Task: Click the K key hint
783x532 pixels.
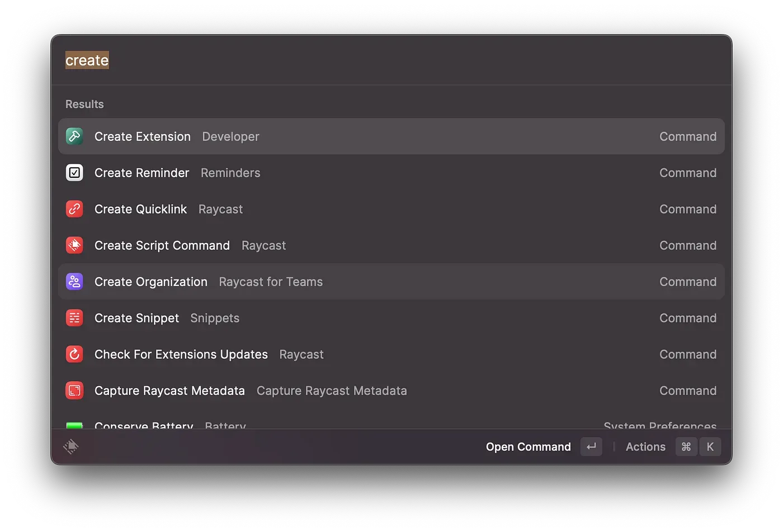Action: (710, 446)
